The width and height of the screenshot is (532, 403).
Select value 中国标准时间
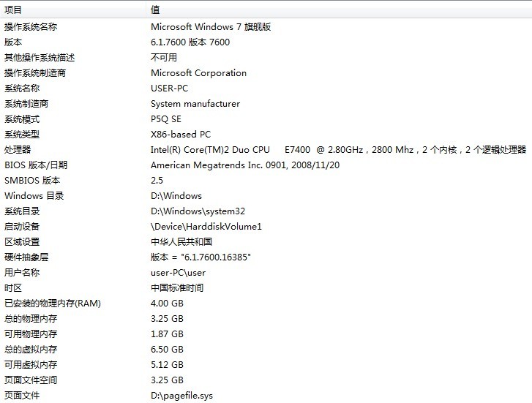177,288
